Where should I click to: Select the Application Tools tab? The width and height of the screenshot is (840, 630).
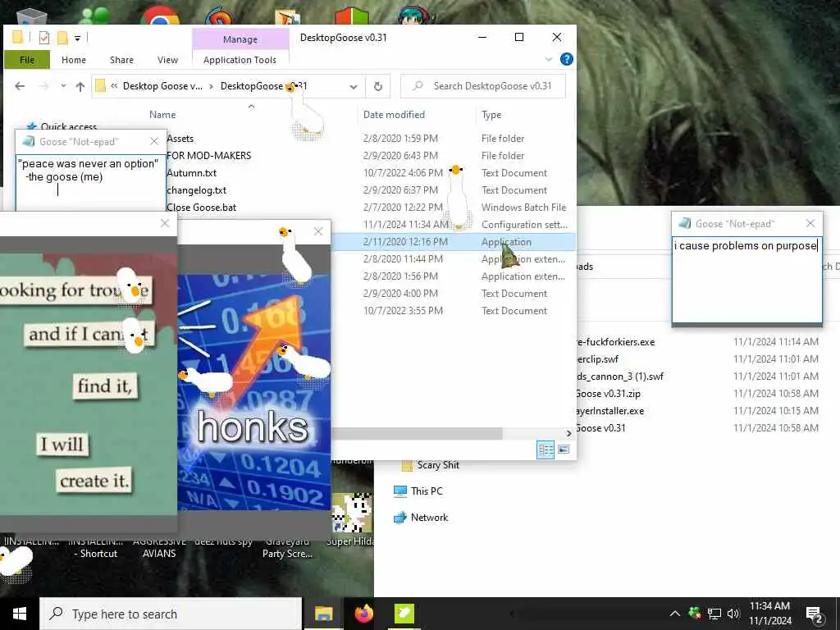240,59
